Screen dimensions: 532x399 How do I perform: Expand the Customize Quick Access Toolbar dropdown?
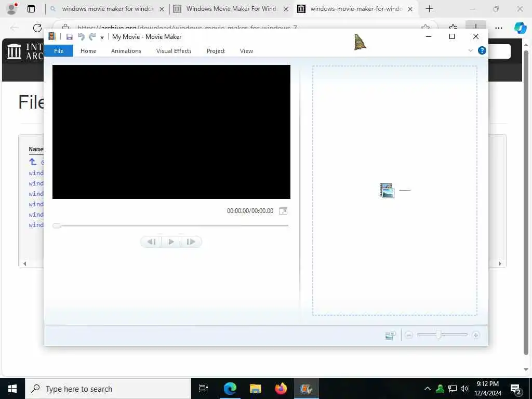click(102, 37)
